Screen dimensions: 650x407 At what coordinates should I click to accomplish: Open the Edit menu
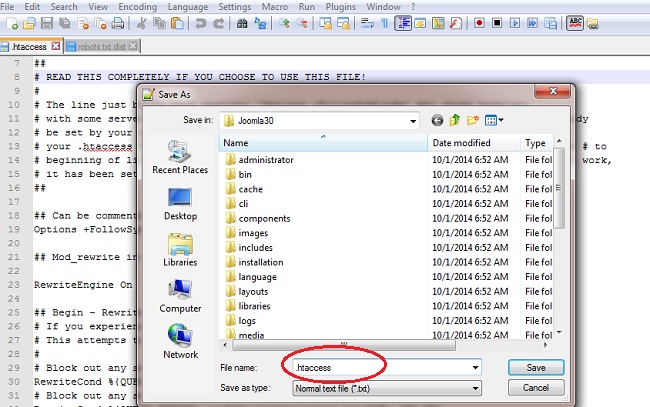[32, 7]
